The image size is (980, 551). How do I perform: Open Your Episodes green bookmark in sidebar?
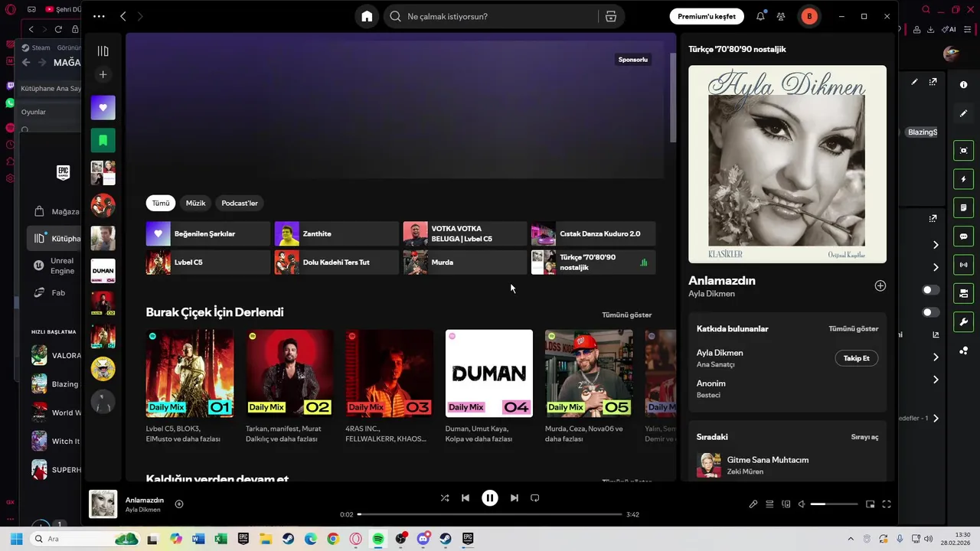(x=103, y=141)
